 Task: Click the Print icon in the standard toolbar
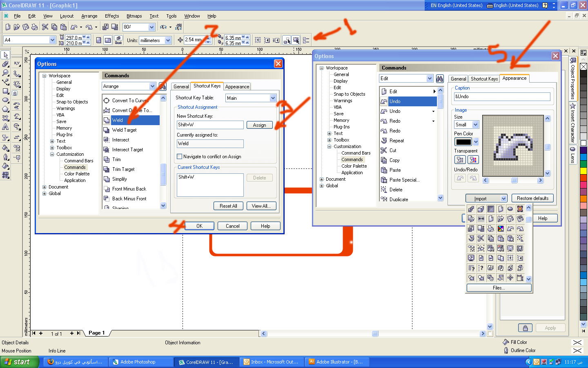[35, 27]
